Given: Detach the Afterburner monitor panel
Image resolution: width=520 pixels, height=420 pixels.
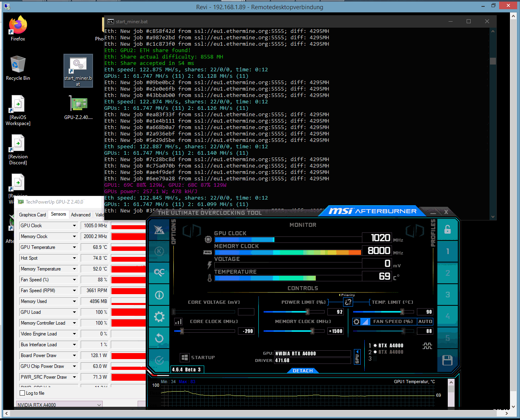Looking at the screenshot, I should pyautogui.click(x=303, y=371).
